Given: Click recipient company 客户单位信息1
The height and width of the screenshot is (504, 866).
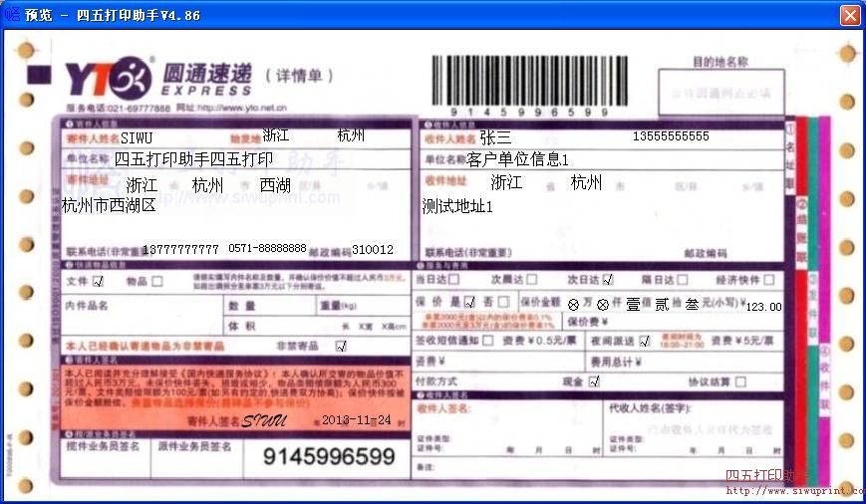Looking at the screenshot, I should click(517, 159).
